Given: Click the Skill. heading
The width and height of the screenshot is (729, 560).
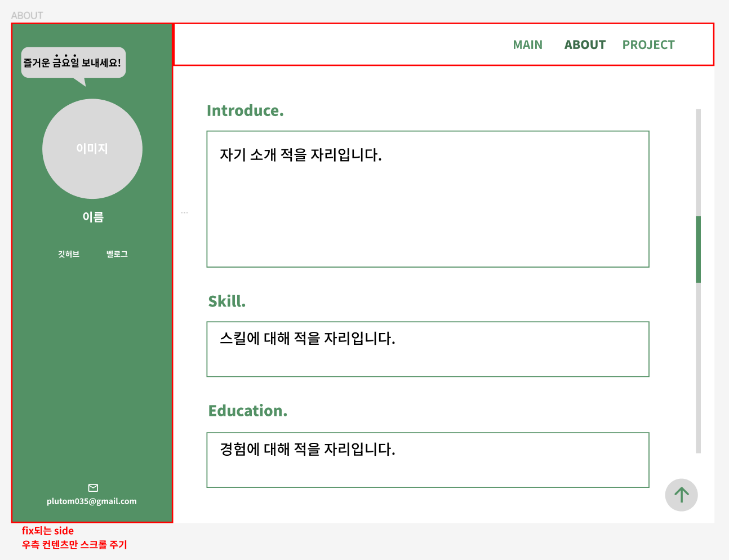Looking at the screenshot, I should [227, 301].
